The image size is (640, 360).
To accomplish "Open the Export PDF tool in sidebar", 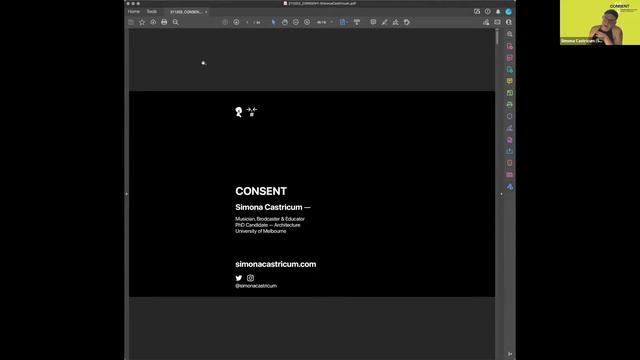I will click(x=509, y=69).
